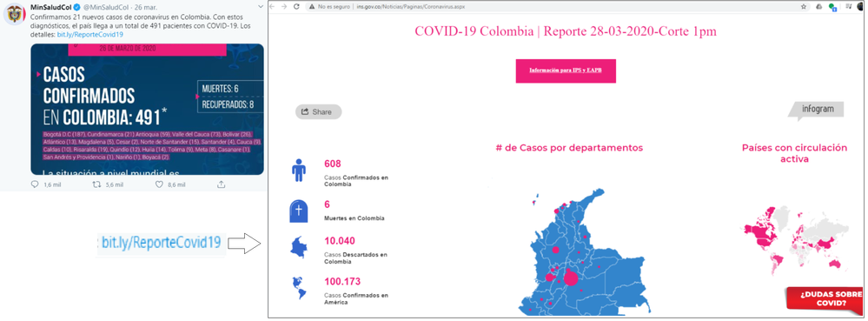Click the deaths tombstone icon
The width and height of the screenshot is (868, 321).
click(298, 211)
